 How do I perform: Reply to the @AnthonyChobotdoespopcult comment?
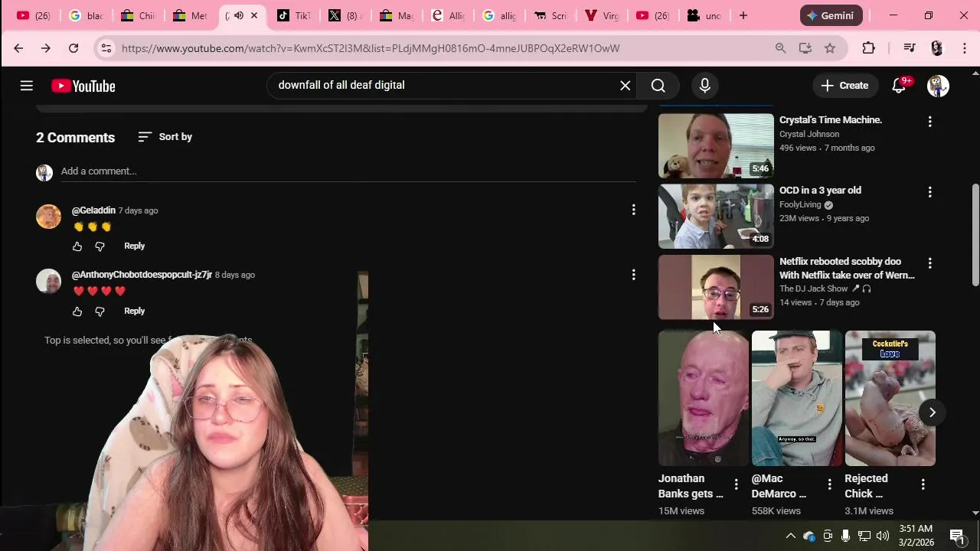click(135, 311)
